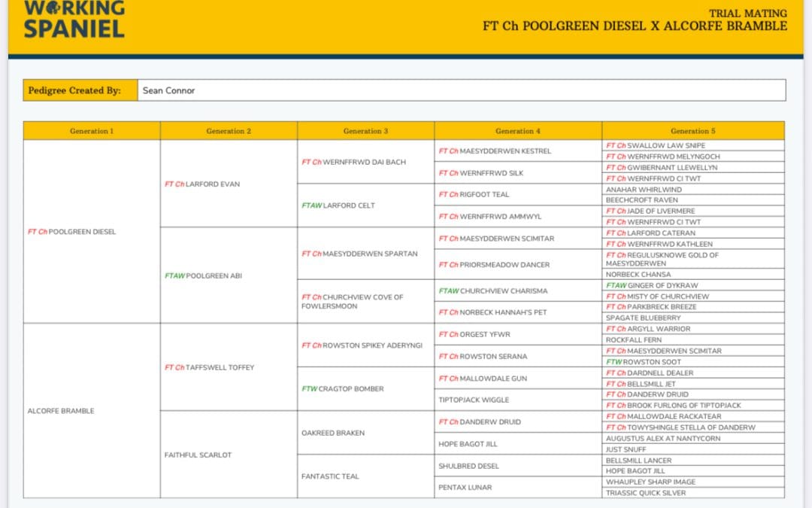
Task: Select the Generation 1 column header
Action: (92, 131)
